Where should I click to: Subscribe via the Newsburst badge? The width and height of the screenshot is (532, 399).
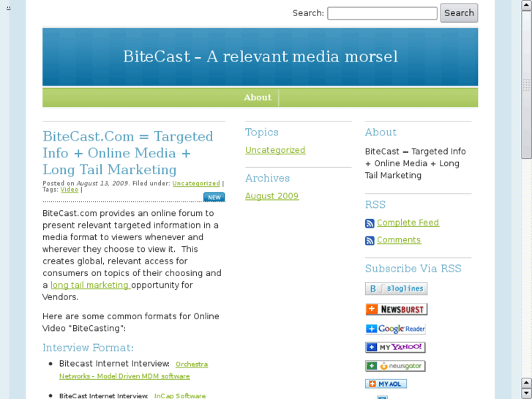click(396, 310)
